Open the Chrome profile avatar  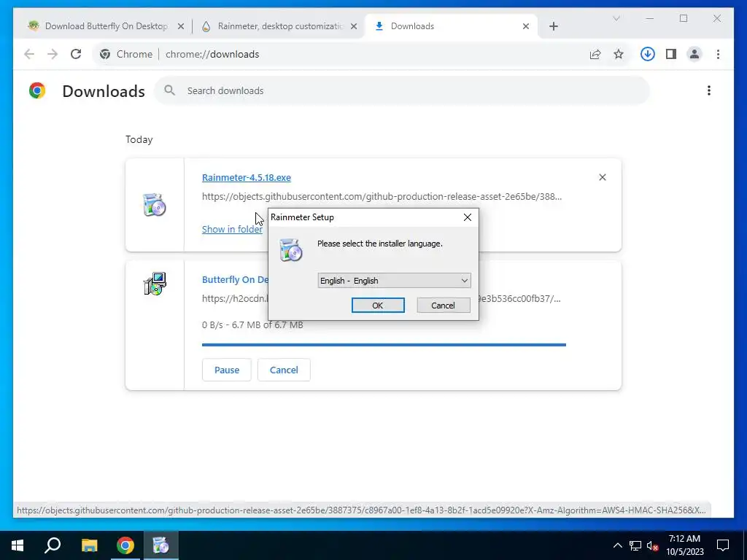click(694, 54)
